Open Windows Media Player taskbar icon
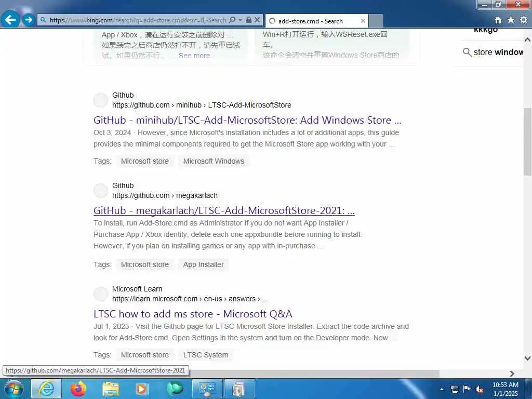The image size is (532, 399). (x=142, y=389)
